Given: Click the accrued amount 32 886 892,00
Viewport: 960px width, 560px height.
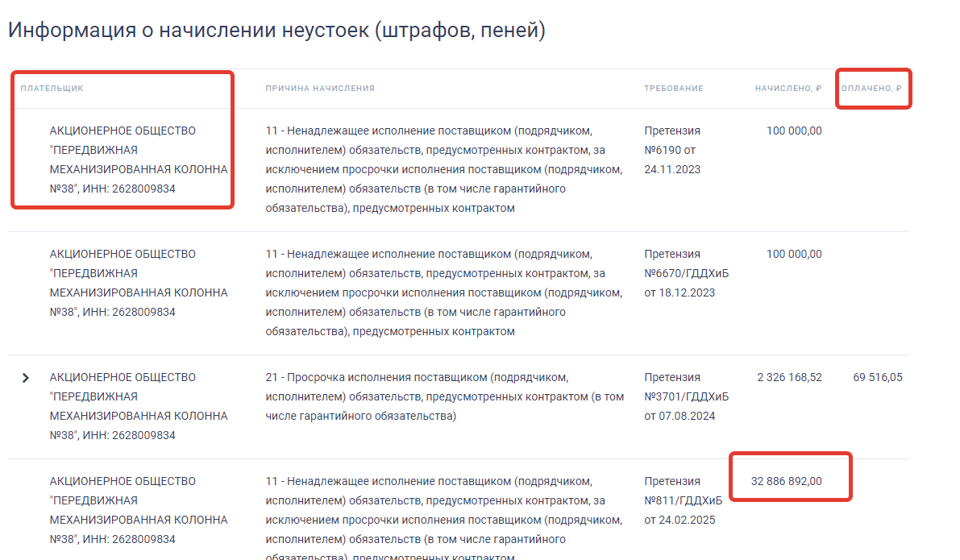Looking at the screenshot, I should click(787, 482).
